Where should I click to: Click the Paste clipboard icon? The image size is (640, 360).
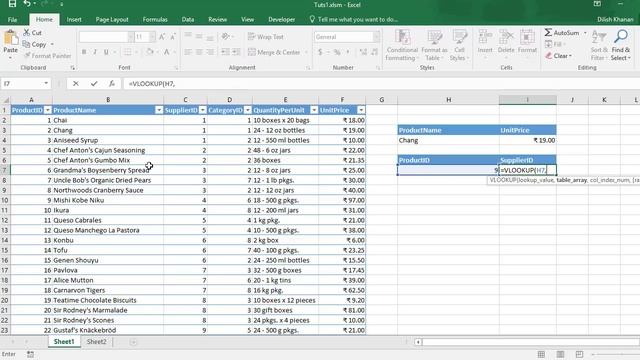pos(11,38)
